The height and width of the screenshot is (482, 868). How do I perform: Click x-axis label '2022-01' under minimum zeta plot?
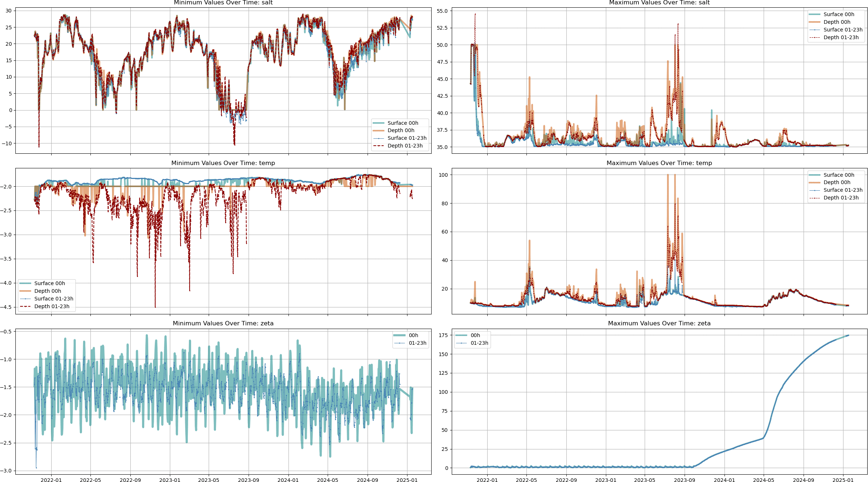(x=51, y=480)
